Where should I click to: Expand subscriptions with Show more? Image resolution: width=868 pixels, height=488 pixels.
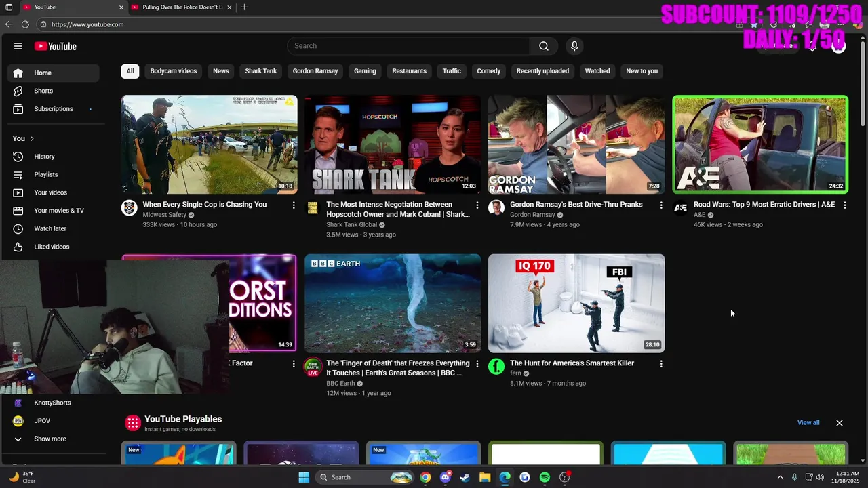[54, 439]
